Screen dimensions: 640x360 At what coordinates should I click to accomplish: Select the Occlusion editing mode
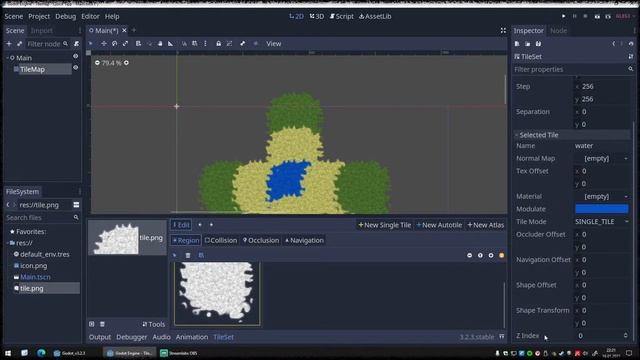click(261, 240)
